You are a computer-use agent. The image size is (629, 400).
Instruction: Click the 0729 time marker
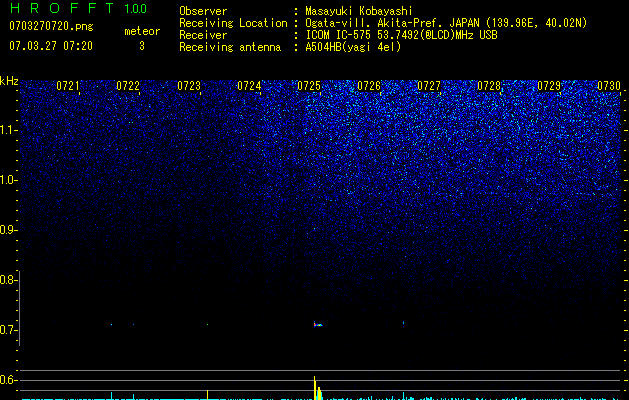549,86
